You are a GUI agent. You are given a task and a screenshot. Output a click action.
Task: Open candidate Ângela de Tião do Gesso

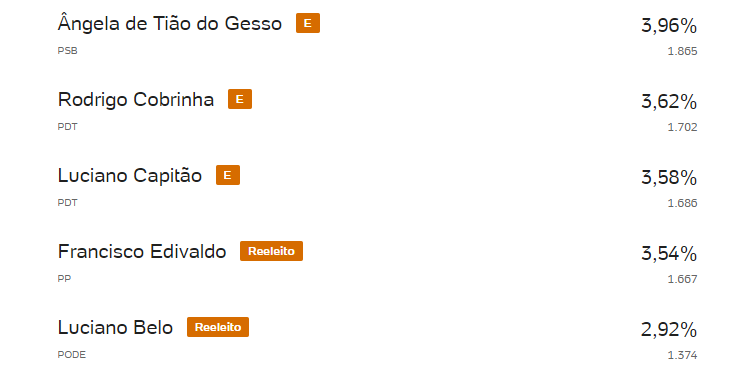pyautogui.click(x=170, y=23)
